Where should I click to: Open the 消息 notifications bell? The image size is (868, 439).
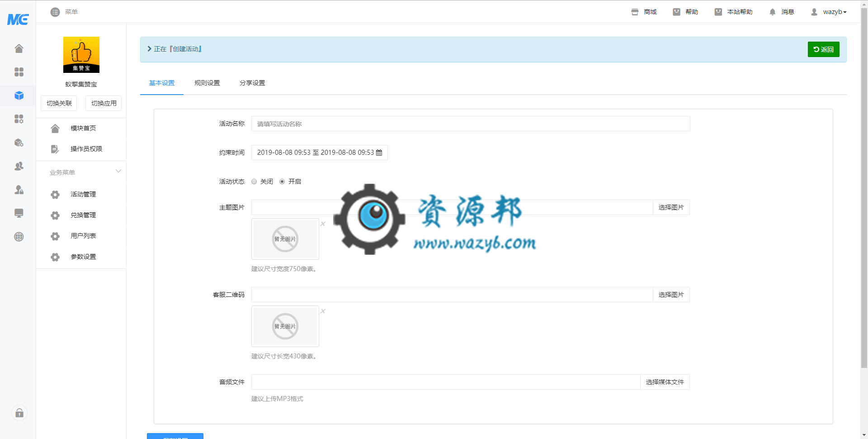point(782,12)
